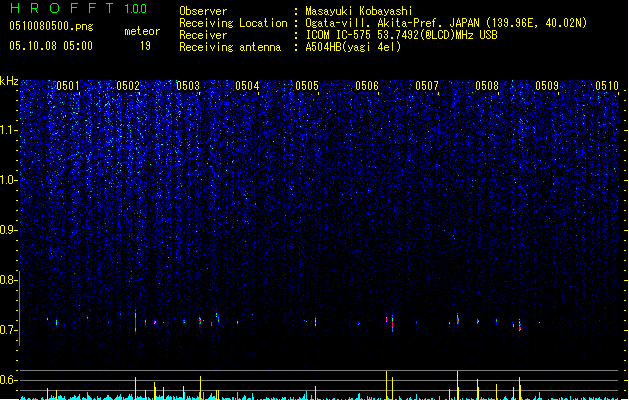Click the 0509 time marker
Viewport: 629px width, 400px height.
(547, 85)
